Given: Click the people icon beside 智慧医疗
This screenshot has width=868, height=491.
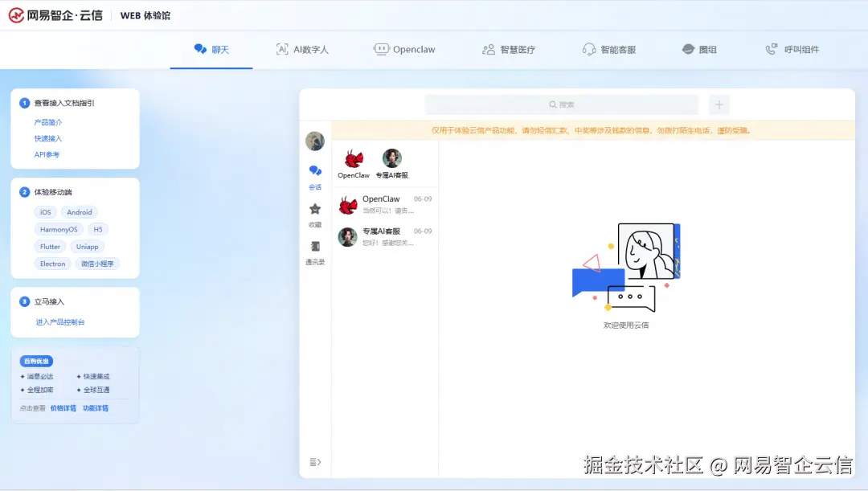Looking at the screenshot, I should tap(489, 49).
